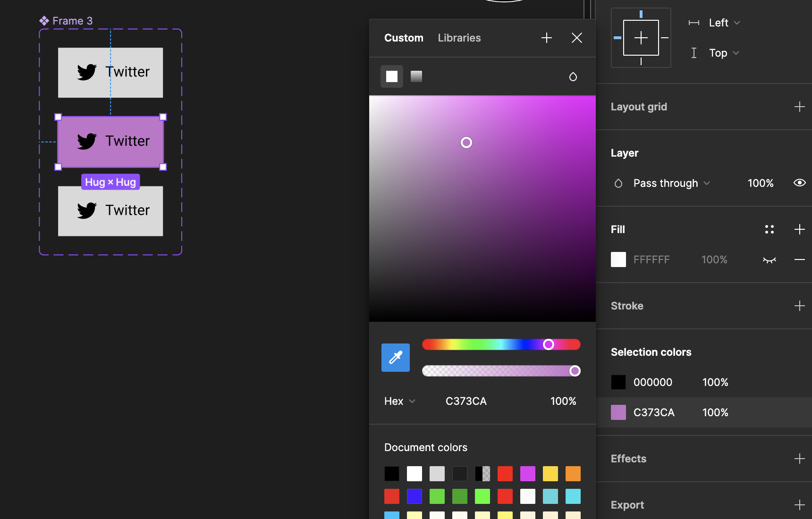Image resolution: width=812 pixels, height=519 pixels.
Task: Click the FFFFFF fill 100% opacity value
Action: point(714,259)
